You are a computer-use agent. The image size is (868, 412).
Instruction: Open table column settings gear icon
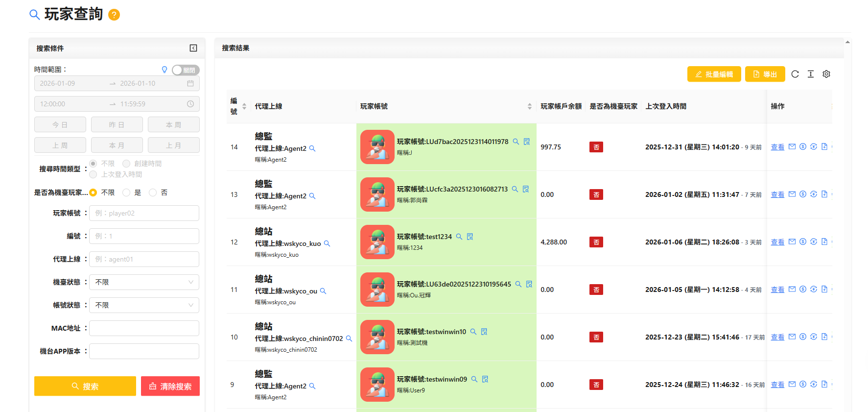click(x=826, y=74)
